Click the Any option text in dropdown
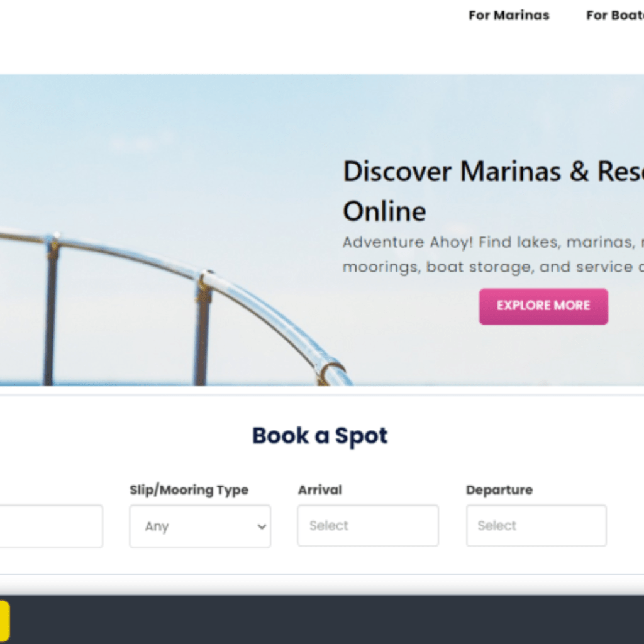Viewport: 644px width, 644px height. click(x=157, y=526)
